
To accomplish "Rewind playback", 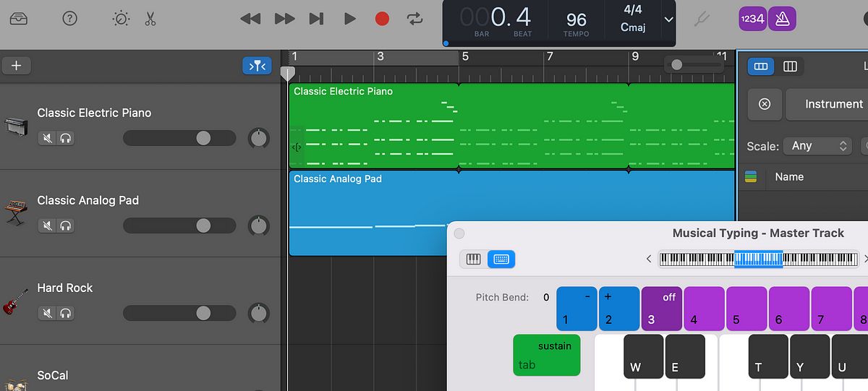I will 250,19.
